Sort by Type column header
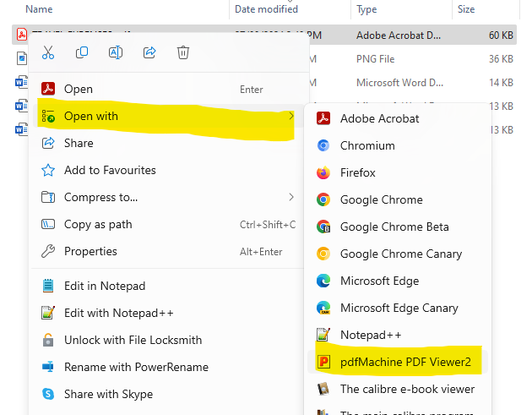The image size is (532, 415). pyautogui.click(x=366, y=9)
